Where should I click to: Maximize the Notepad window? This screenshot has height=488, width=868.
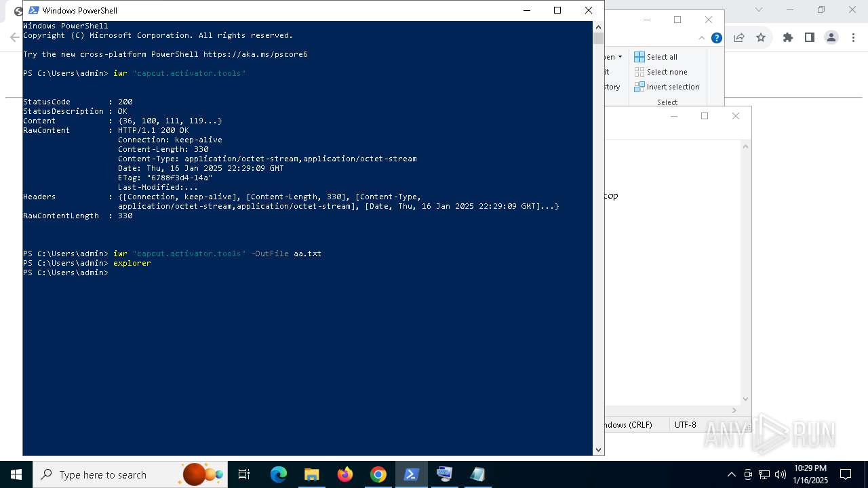point(705,116)
